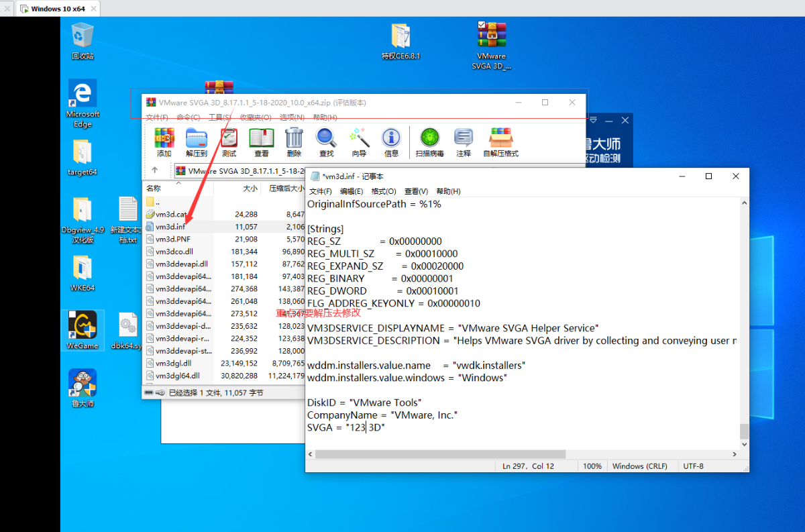Select the WeGame desktop shortcut
This screenshot has height=532, width=805.
[83, 331]
